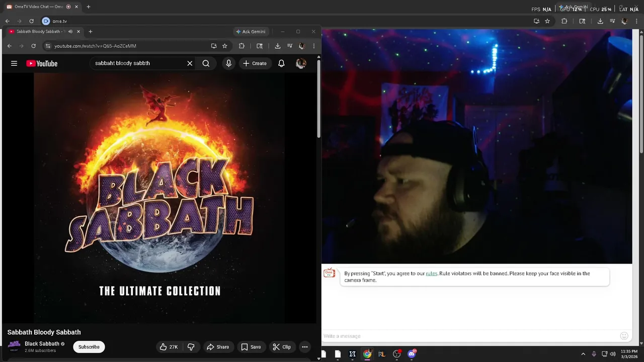644x362 pixels.
Task: Open Chrome from the taskbar
Action: 367,354
